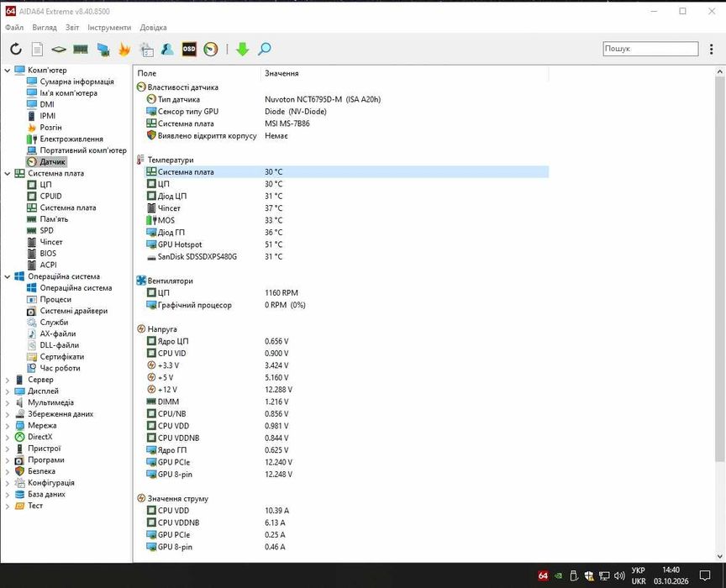The height and width of the screenshot is (588, 726).
Task: Click the sensor gauge toolbar icon
Action: pyautogui.click(x=211, y=49)
